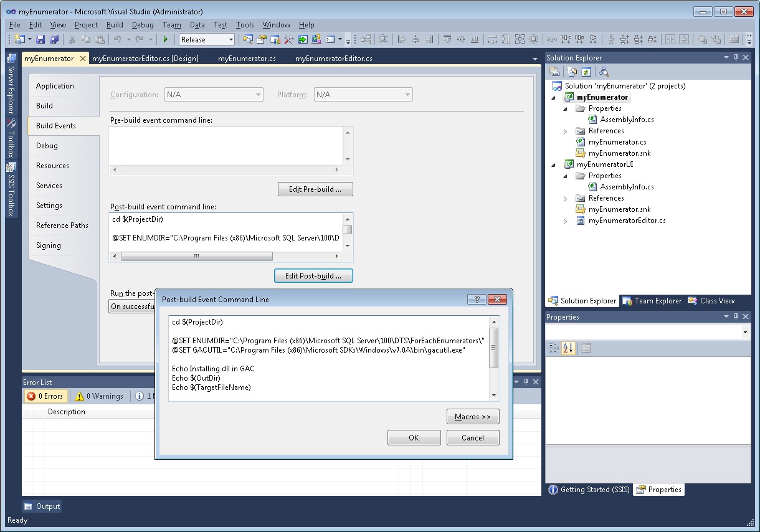Switch to myEnumeratorEditor.cs [Design] tab
The image size is (760, 532).
pos(145,59)
